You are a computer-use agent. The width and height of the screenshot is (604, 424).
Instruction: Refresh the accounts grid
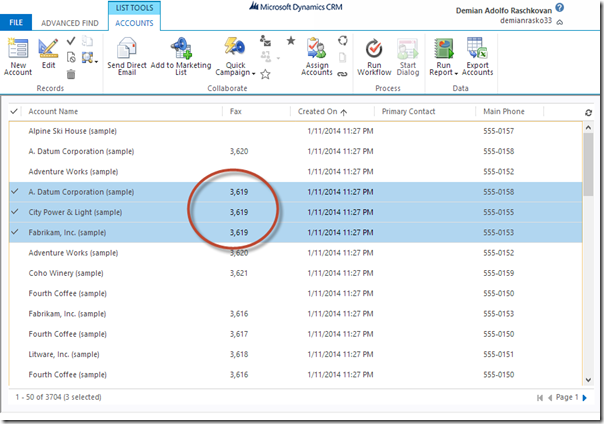(x=588, y=112)
